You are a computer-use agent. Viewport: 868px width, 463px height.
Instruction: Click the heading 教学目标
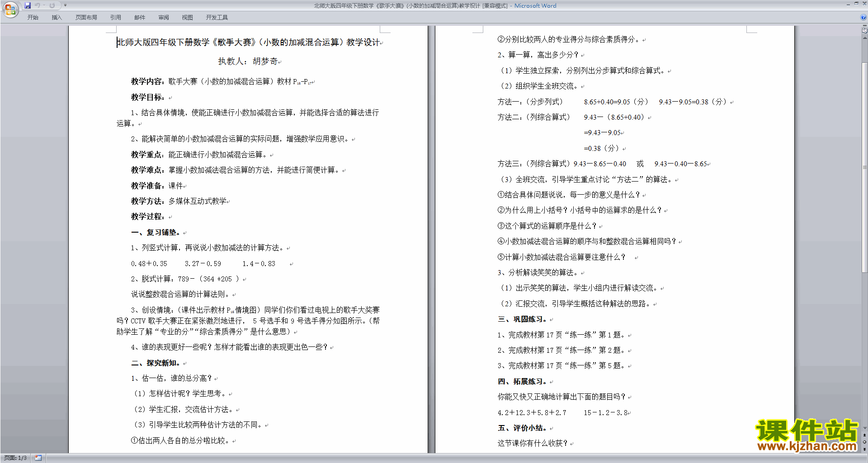(147, 98)
